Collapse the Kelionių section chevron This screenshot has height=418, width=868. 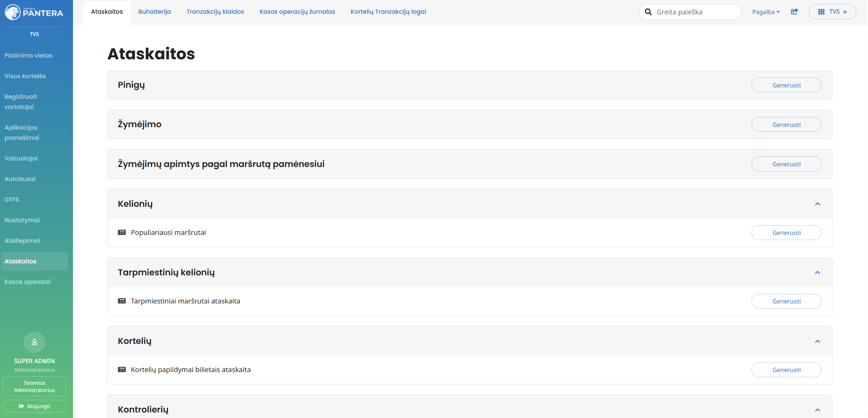point(818,204)
